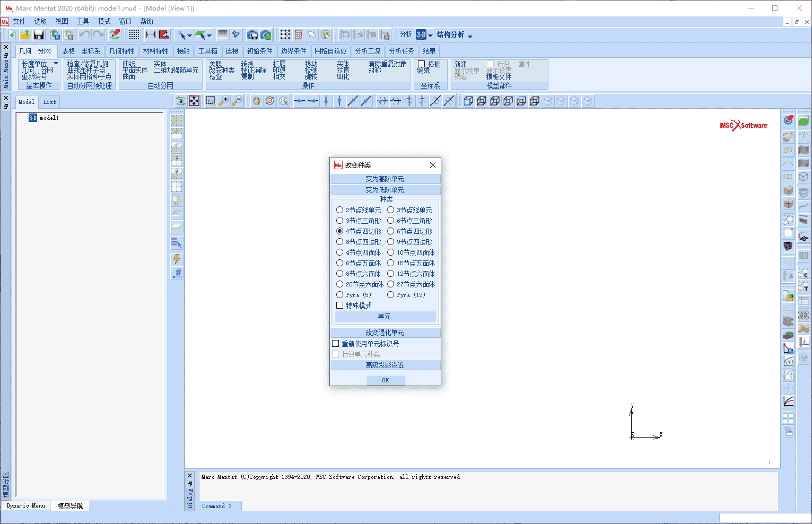Click the distance measure icon

[150, 34]
